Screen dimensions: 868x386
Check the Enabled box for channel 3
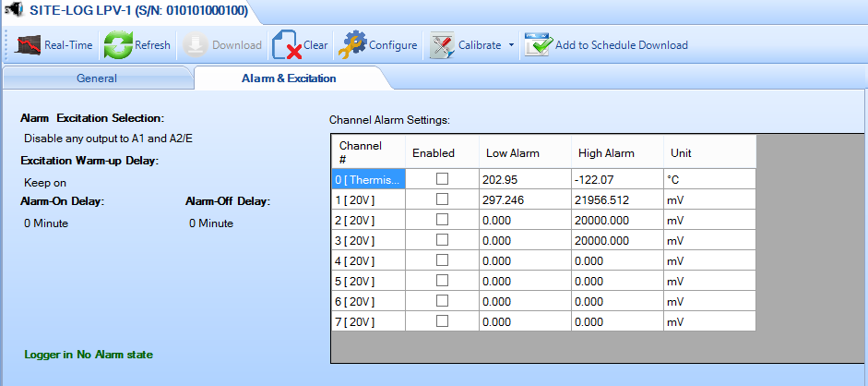442,239
